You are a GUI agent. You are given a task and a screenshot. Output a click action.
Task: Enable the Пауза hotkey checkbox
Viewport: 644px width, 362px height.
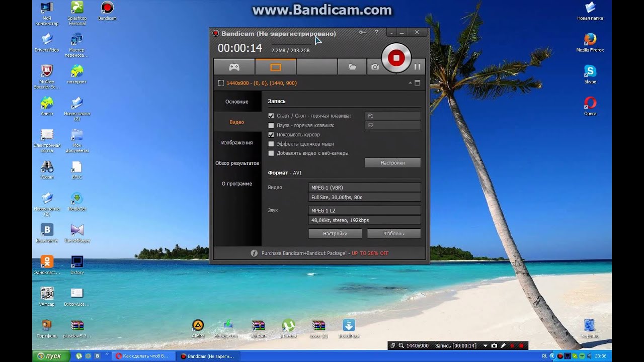(x=271, y=125)
